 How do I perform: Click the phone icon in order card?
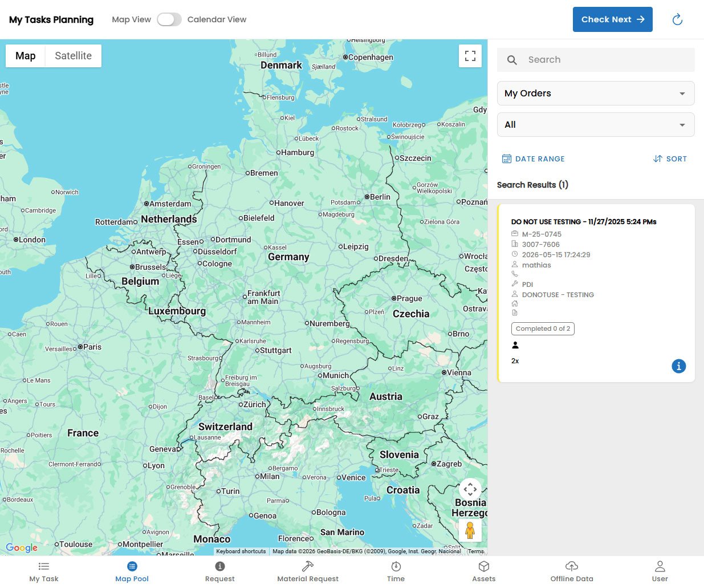click(x=515, y=274)
